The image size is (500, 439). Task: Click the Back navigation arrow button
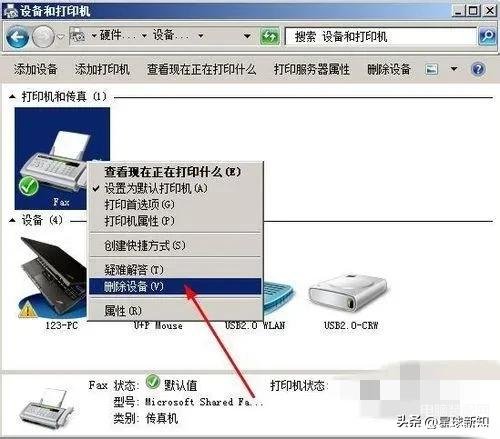tap(17, 37)
